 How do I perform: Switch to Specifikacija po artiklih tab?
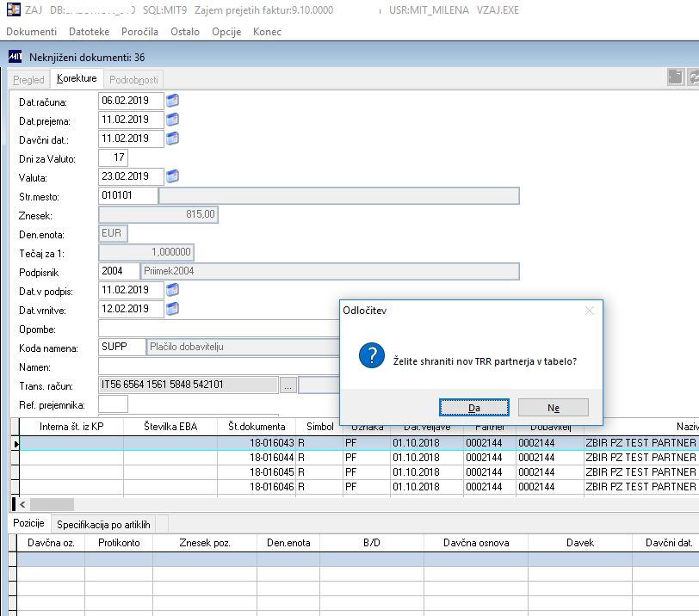(103, 525)
